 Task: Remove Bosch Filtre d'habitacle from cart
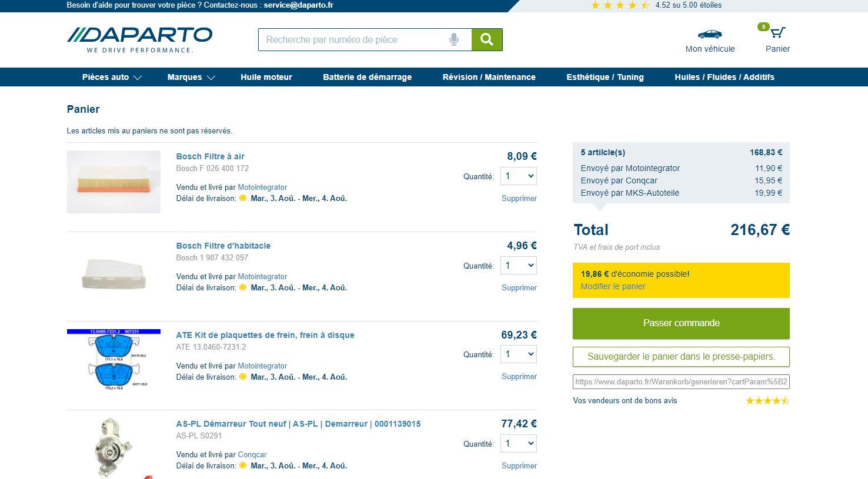point(519,288)
